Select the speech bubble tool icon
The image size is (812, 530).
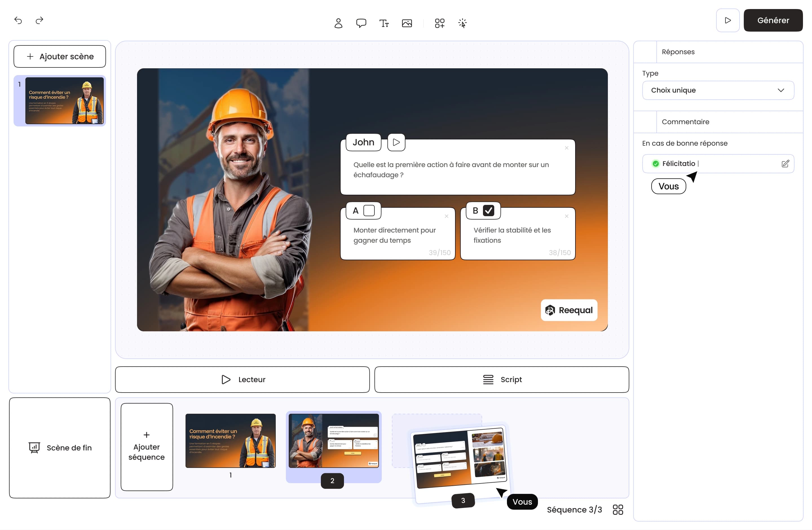[361, 23]
